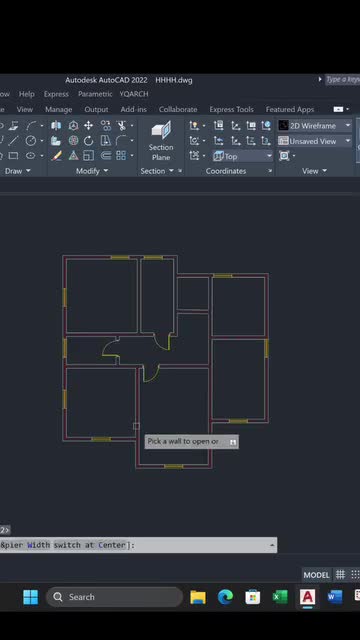
Task: Toggle ribbon minimize state button
Action: [x=338, y=109]
